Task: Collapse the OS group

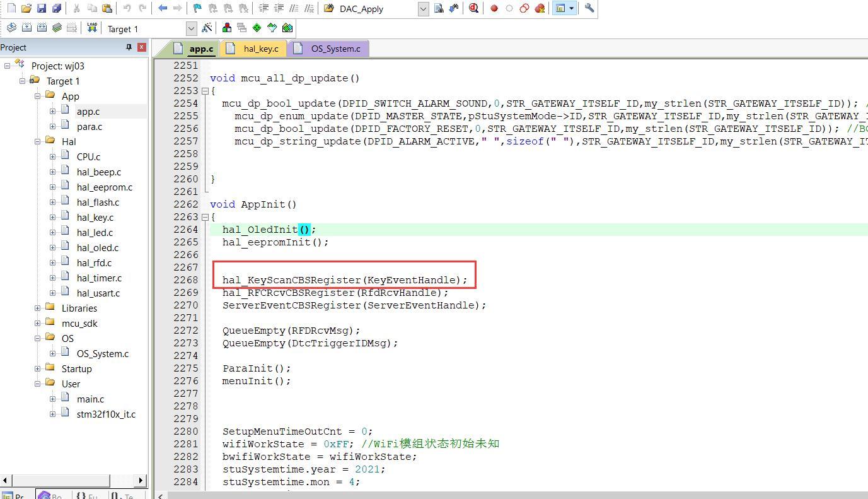Action: tap(37, 338)
